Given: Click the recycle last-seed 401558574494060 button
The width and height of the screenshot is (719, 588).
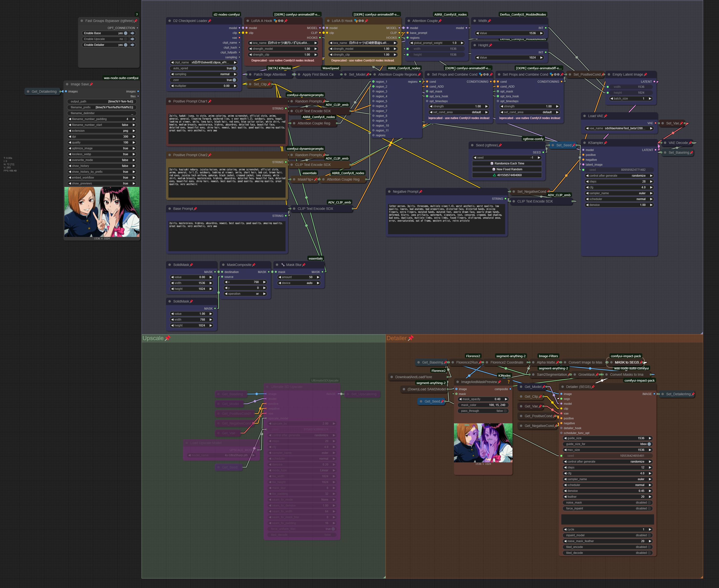Looking at the screenshot, I should tap(507, 175).
